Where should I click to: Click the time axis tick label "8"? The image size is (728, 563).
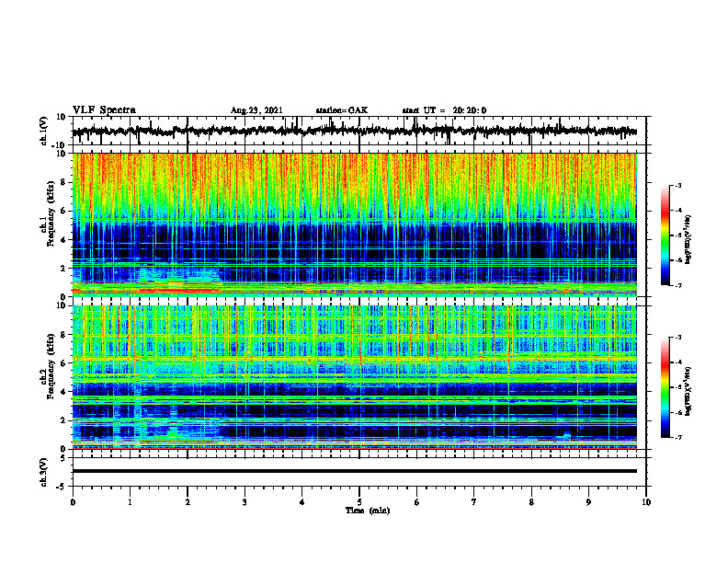click(531, 502)
